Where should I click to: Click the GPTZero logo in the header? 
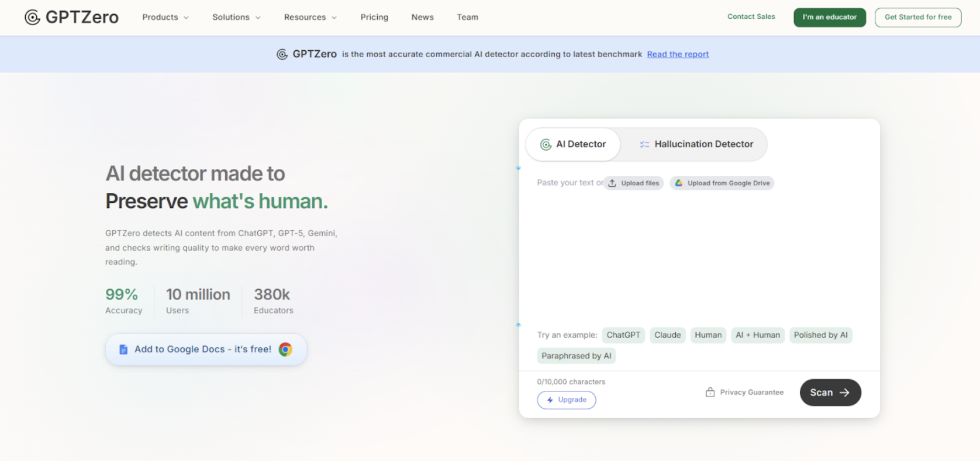(x=71, y=18)
